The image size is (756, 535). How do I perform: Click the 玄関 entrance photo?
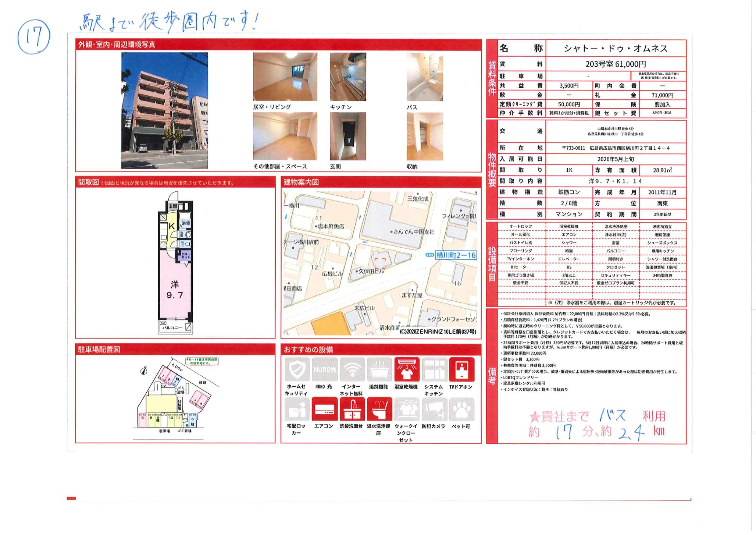point(348,136)
